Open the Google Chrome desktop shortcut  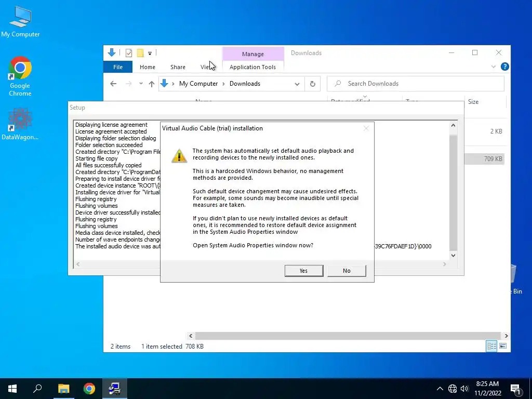[20, 76]
